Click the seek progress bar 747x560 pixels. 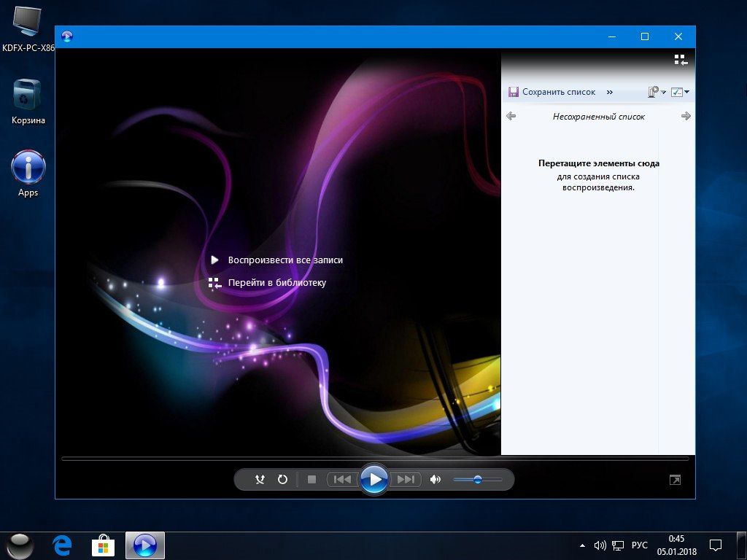375,459
